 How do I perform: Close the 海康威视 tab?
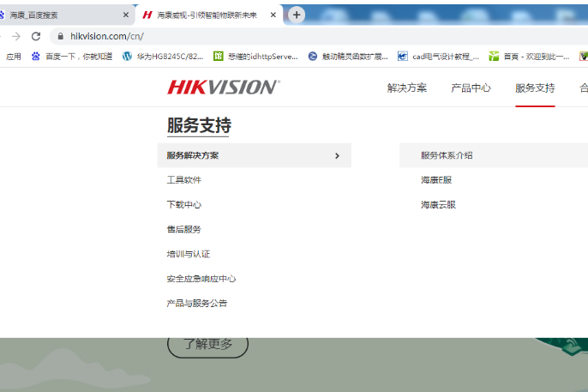[x=273, y=15]
